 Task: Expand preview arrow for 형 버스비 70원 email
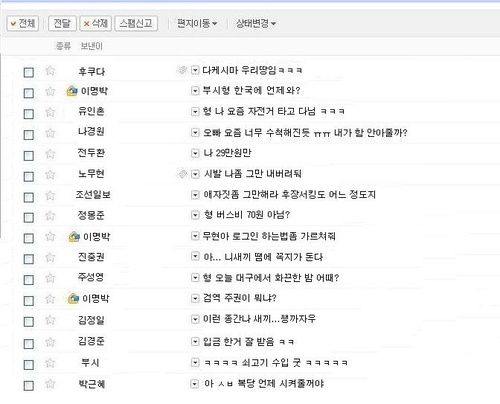coord(195,215)
